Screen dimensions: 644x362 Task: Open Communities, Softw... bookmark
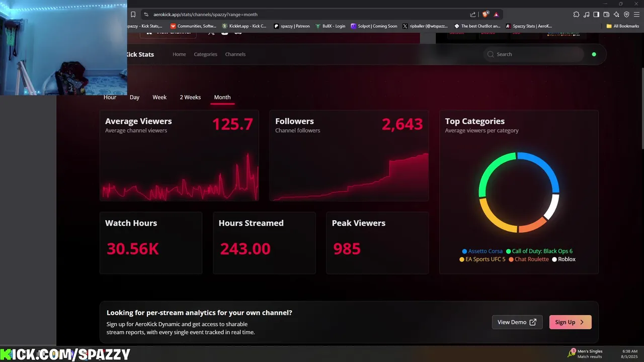[x=193, y=26]
